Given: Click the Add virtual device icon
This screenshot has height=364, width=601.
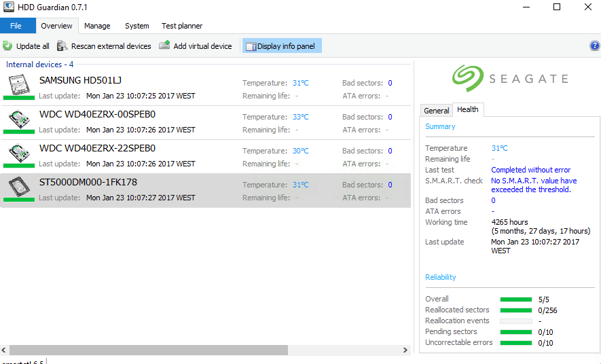Looking at the screenshot, I should tap(164, 45).
